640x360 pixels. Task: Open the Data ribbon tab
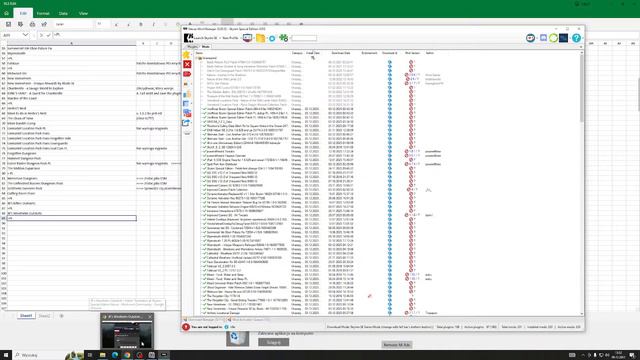tap(63, 13)
